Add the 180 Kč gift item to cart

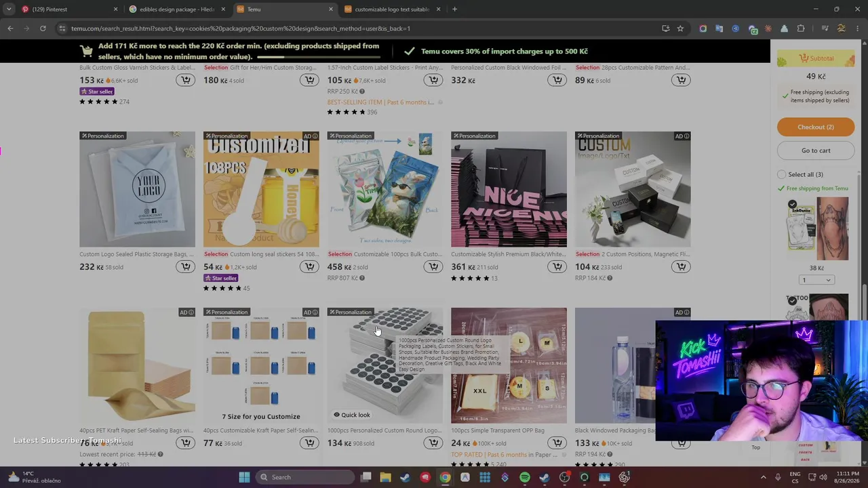click(x=309, y=80)
